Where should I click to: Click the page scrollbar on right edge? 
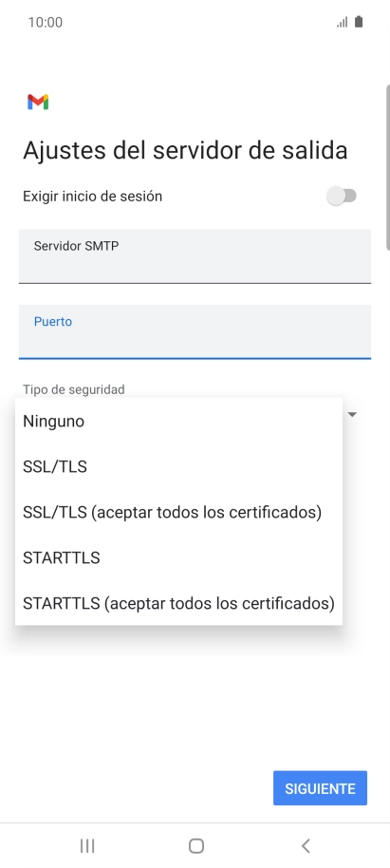click(388, 166)
